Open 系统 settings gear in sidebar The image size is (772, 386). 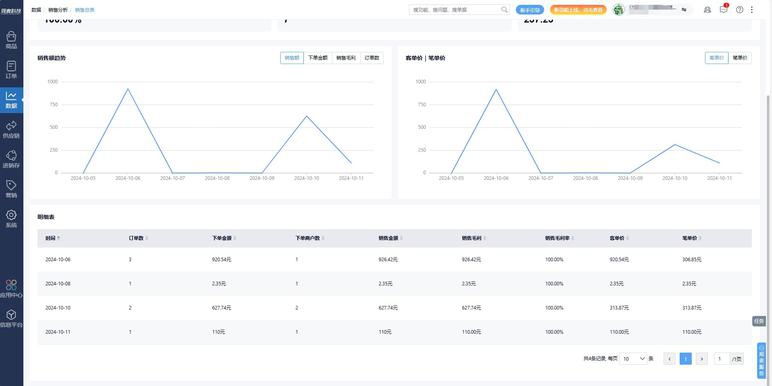(11, 219)
